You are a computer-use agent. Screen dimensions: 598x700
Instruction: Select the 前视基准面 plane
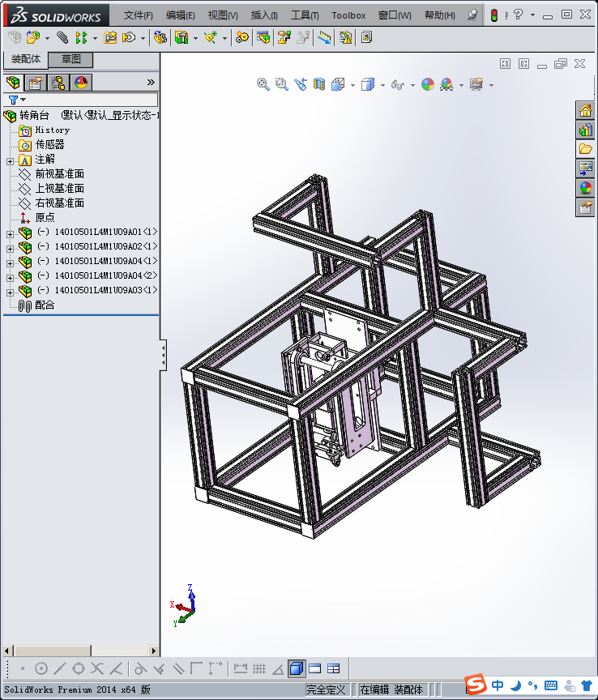60,173
